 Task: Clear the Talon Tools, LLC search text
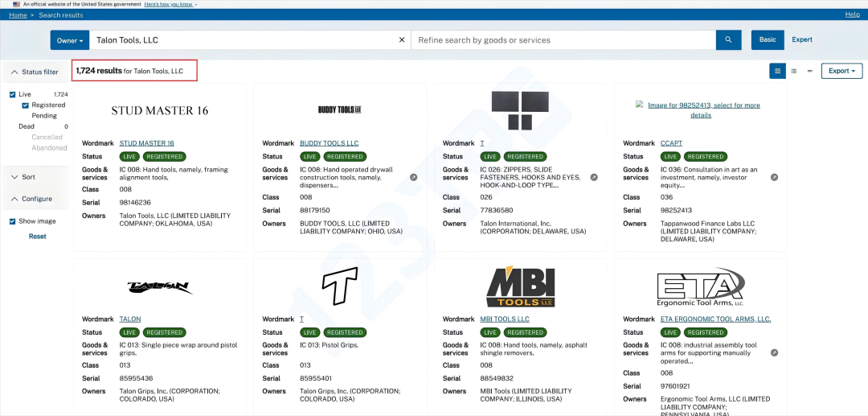pos(402,40)
